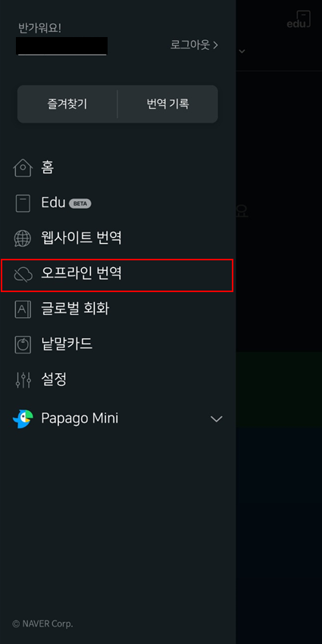Click the dimmed edu icon at the top right

(x=299, y=20)
